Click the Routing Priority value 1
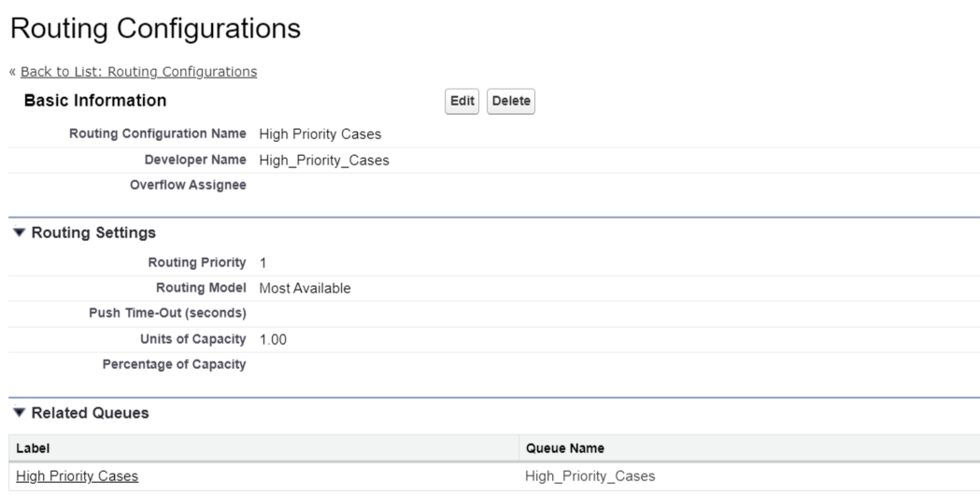This screenshot has height=498, width=980. [263, 263]
